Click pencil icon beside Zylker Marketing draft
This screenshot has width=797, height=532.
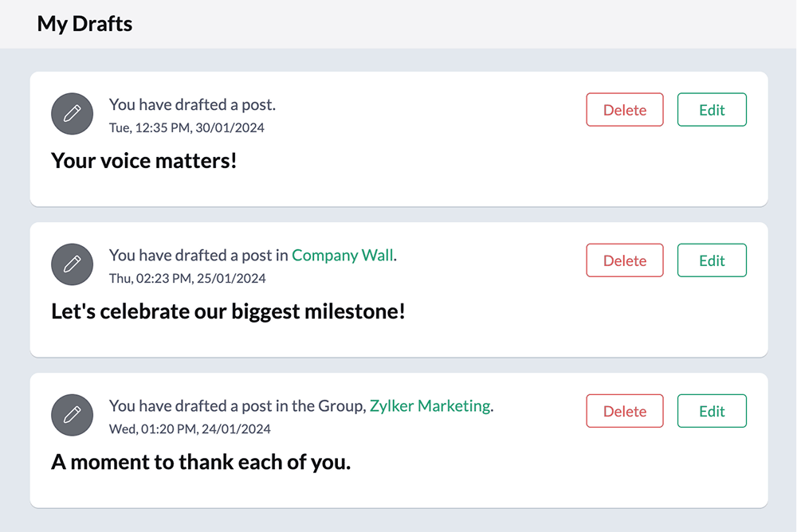(x=73, y=415)
